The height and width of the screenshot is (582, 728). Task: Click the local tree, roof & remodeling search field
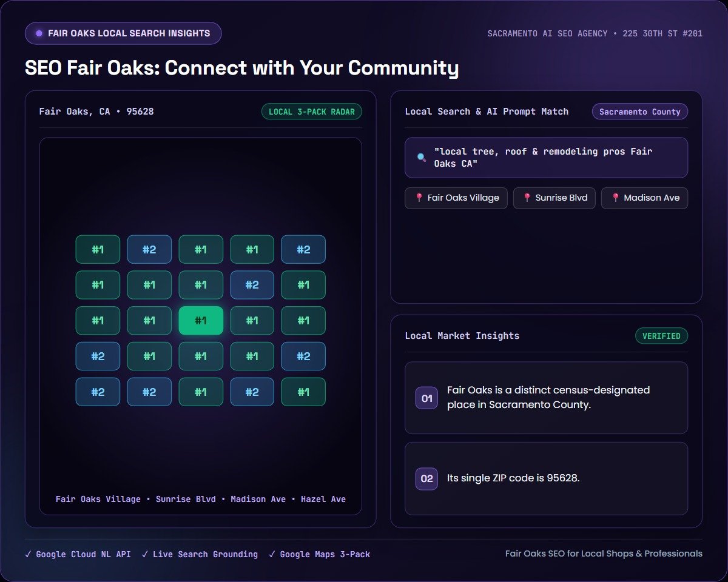tap(546, 158)
